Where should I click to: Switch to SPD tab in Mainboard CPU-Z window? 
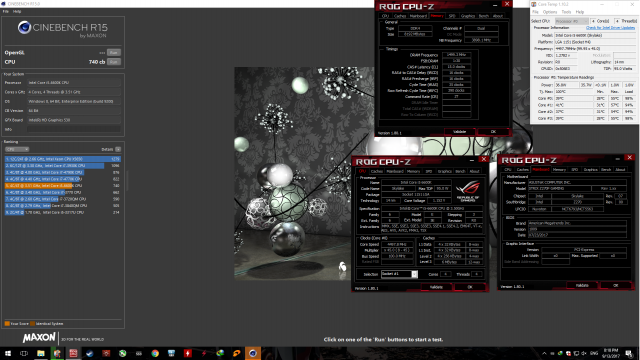point(575,170)
